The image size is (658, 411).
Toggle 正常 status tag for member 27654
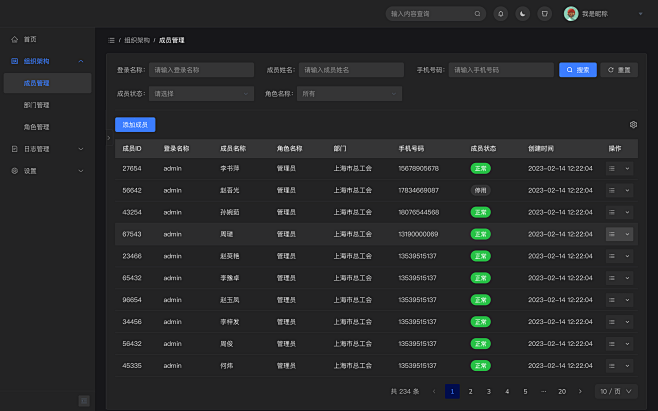tap(481, 168)
